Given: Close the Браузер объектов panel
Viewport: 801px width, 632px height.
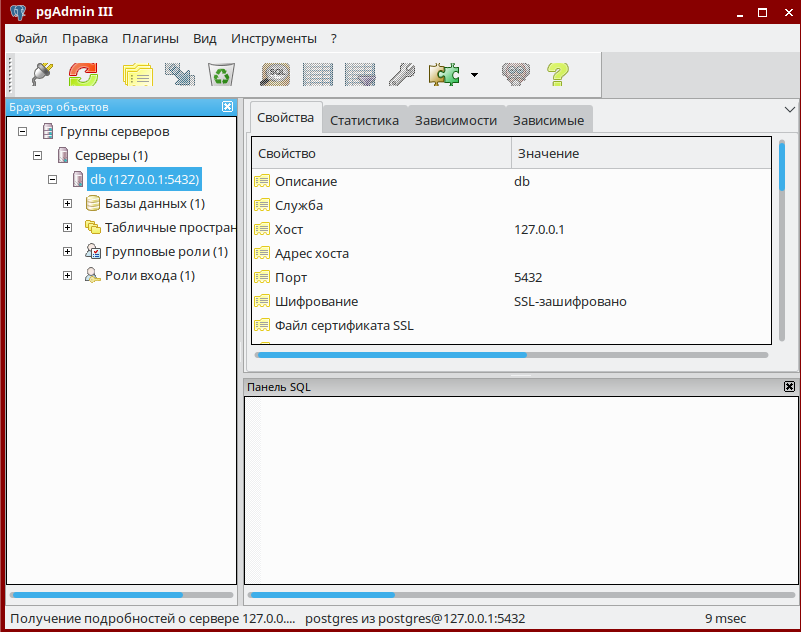Looking at the screenshot, I should point(227,107).
